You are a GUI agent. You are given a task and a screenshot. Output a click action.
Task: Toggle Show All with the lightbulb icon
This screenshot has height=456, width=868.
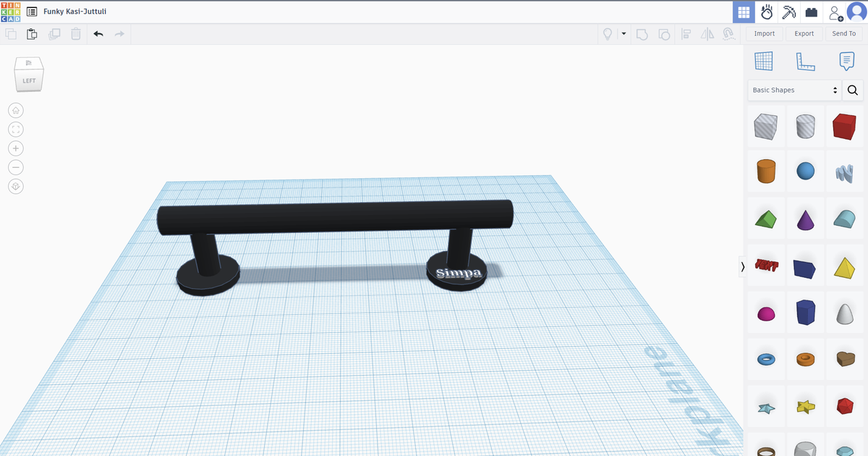(x=608, y=33)
